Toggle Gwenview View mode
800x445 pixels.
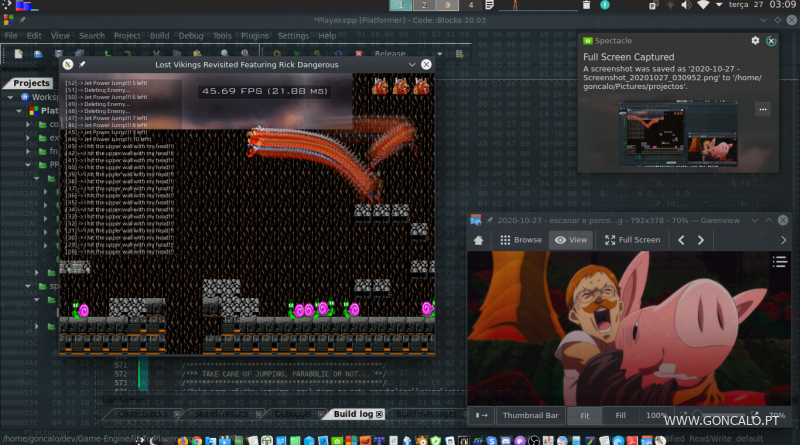click(571, 240)
